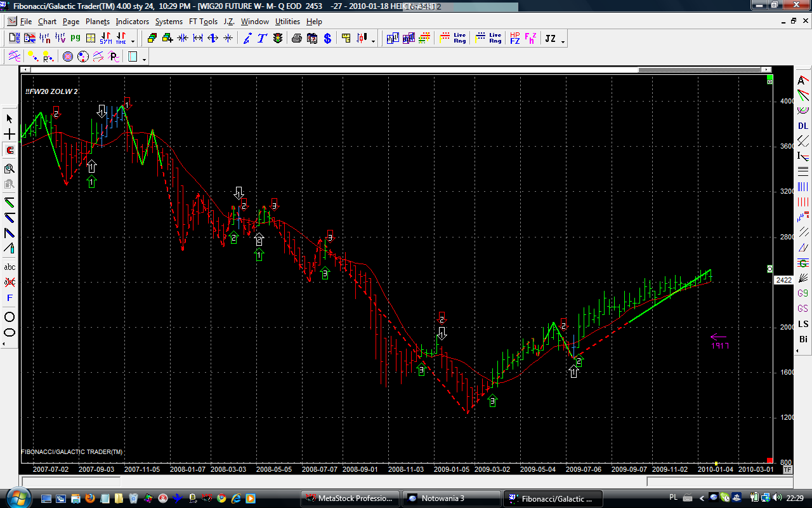This screenshot has height=508, width=812.
Task: Open the JZ toolbar button
Action: click(550, 39)
